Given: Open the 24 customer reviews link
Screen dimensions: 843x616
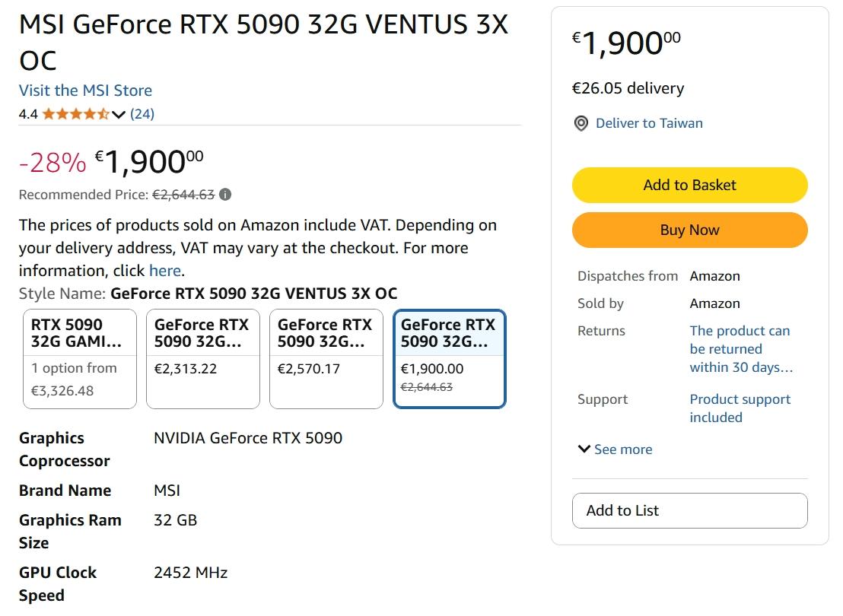Looking at the screenshot, I should tap(142, 114).
